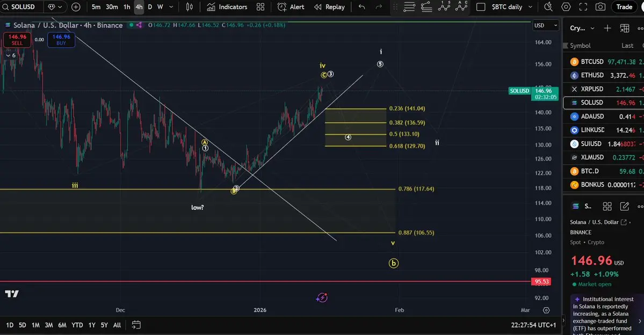
Task: Sort watchlist by Last column header
Action: tap(627, 46)
